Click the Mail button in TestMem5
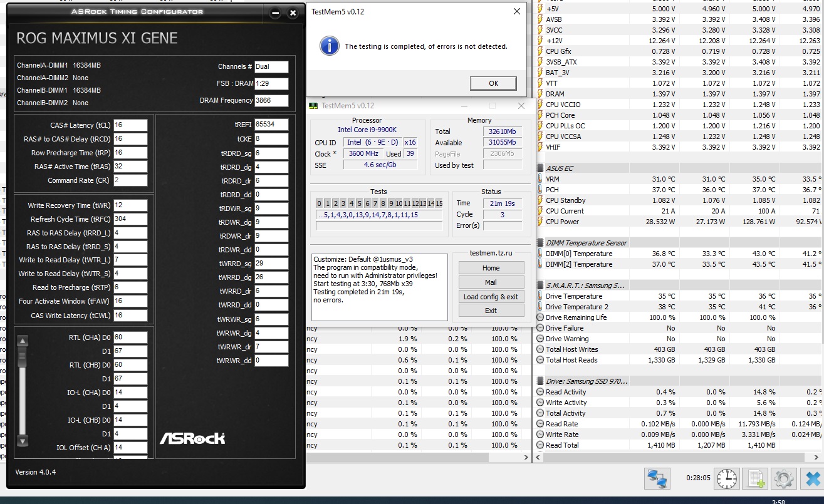The width and height of the screenshot is (824, 504). (491, 282)
